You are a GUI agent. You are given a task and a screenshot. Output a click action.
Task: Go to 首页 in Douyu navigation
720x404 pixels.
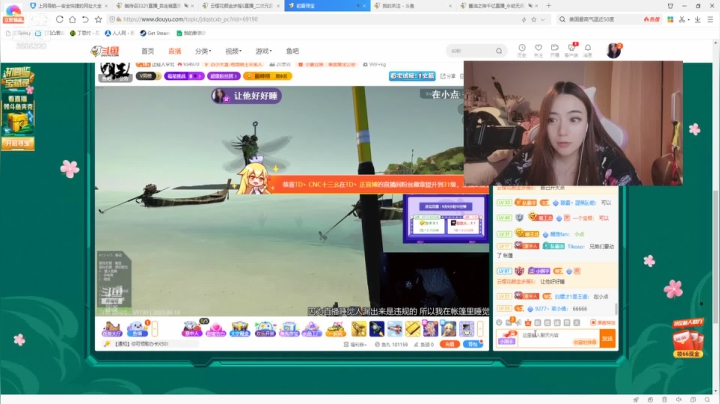click(147, 51)
